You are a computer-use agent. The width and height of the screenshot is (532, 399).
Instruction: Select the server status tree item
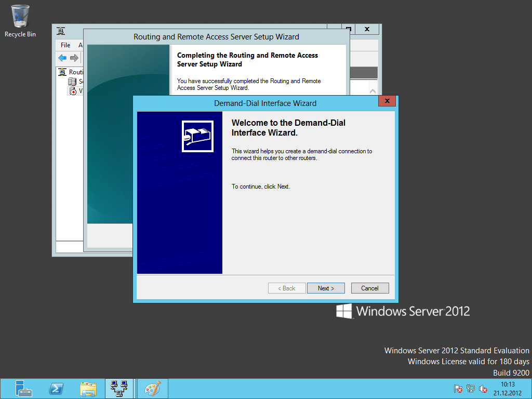[75, 82]
